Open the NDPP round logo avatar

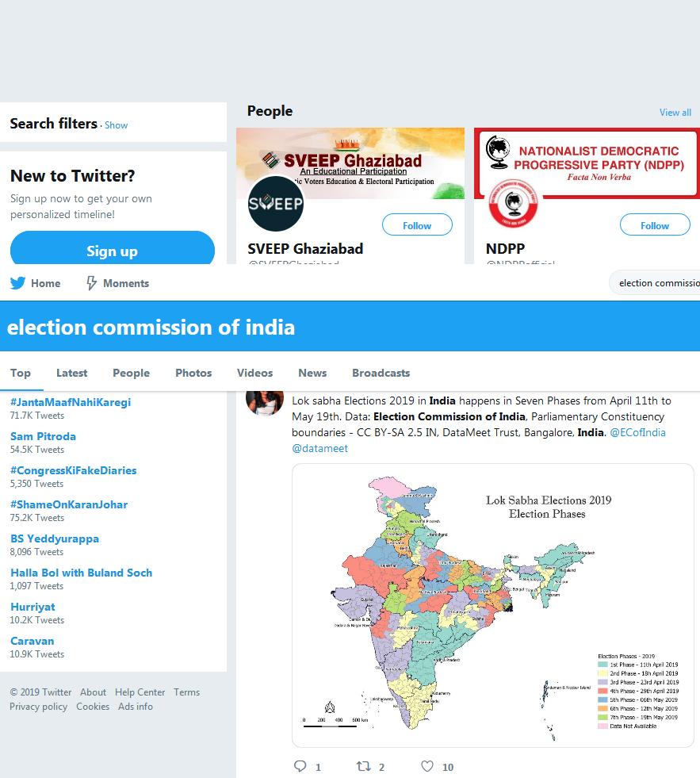[513, 204]
